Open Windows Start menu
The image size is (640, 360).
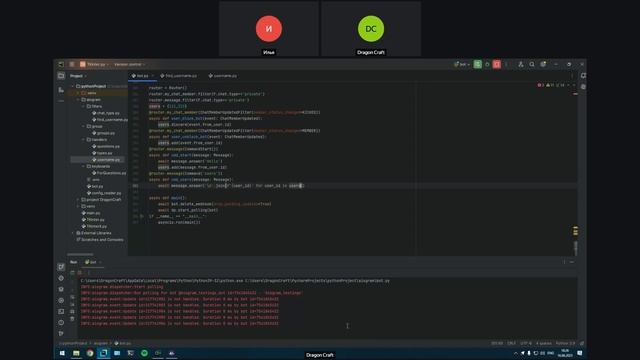pos(62,353)
